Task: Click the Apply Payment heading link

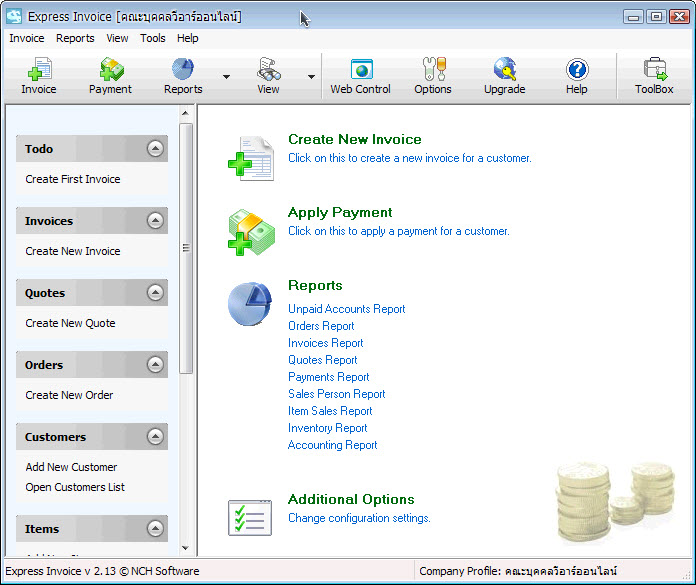Action: click(340, 212)
